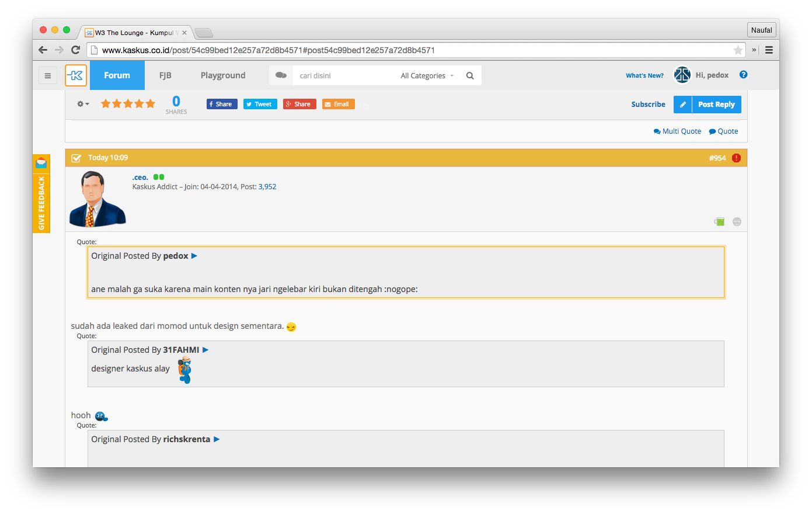Click the GIVE FEEDBACK side tab

[41, 203]
